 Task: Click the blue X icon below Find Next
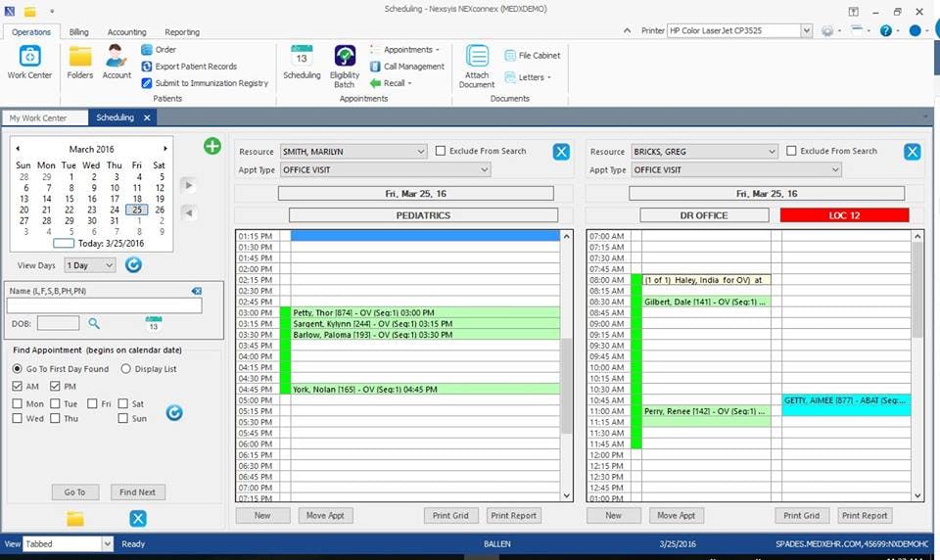coord(138,519)
